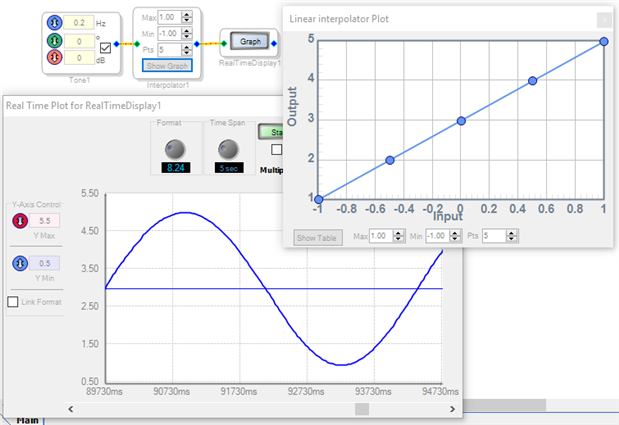619x425 pixels.
Task: Toggle the Tone1 enable checkbox
Action: 105,48
